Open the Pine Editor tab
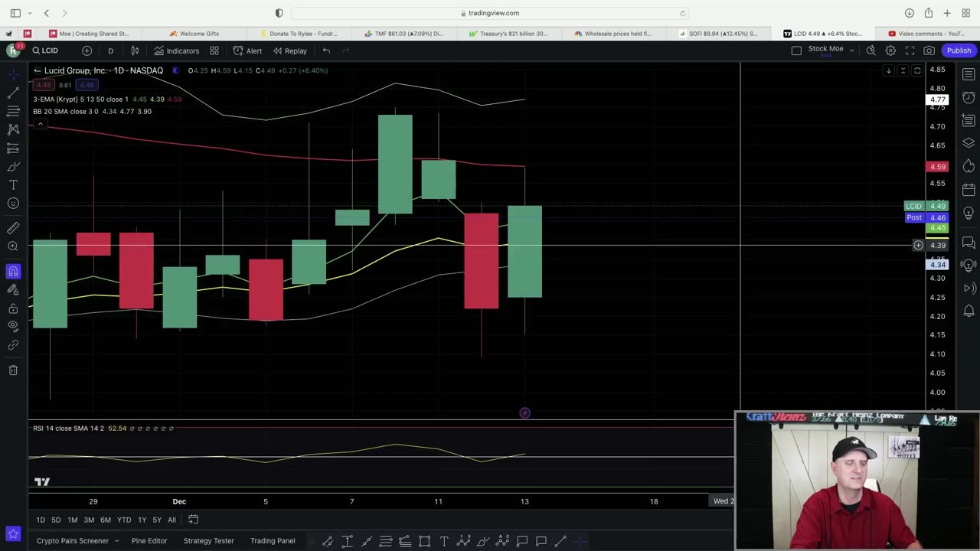The width and height of the screenshot is (980, 551). click(x=149, y=540)
